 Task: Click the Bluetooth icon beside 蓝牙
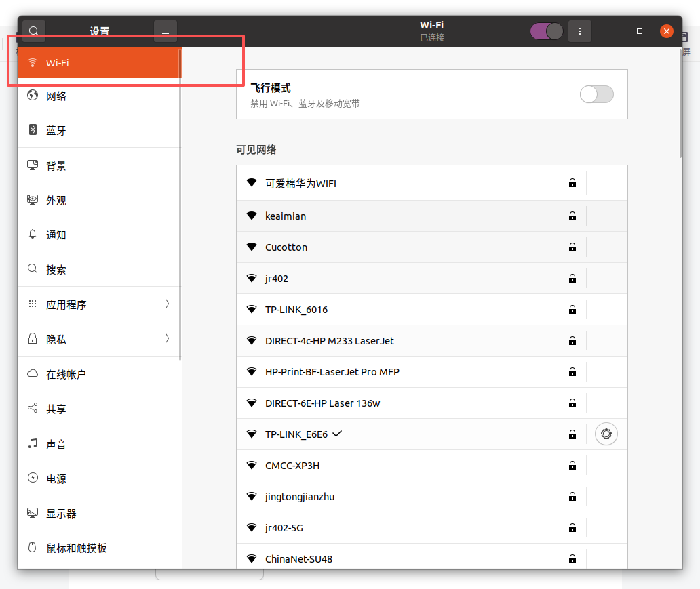coord(33,130)
